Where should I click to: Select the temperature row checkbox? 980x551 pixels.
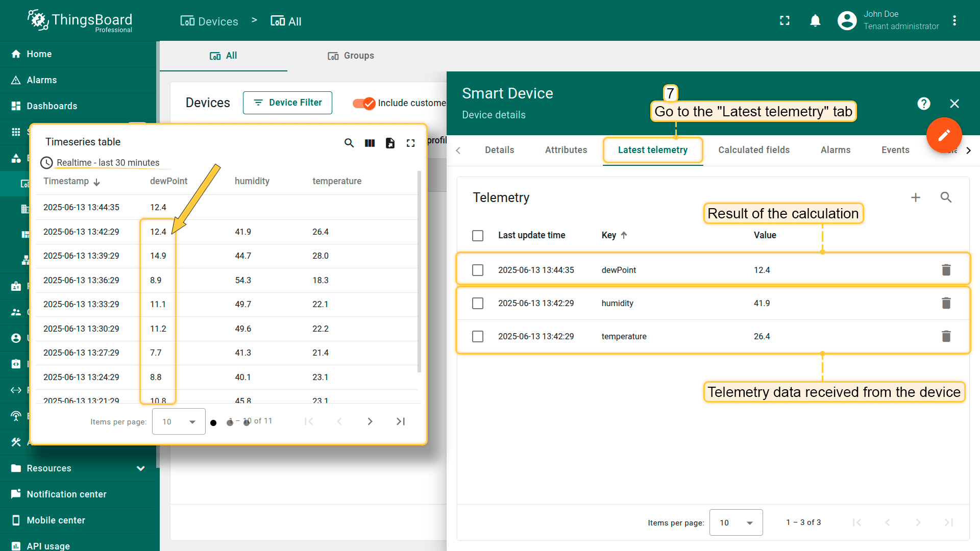coord(478,336)
